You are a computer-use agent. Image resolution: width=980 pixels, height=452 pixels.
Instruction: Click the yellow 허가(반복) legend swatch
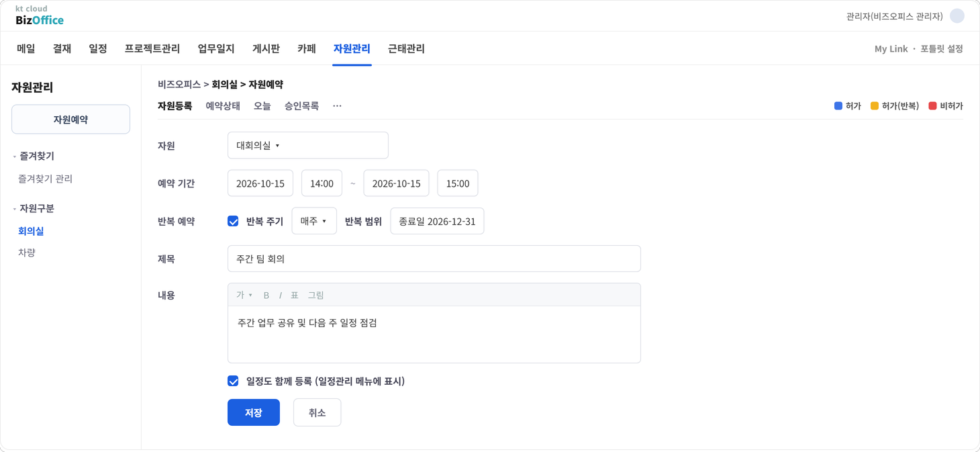point(874,106)
